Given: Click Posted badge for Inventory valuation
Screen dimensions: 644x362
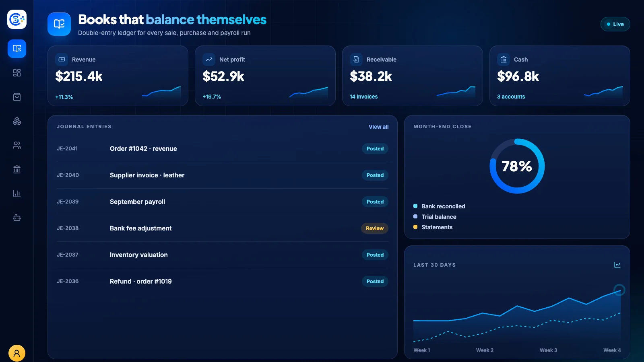Looking at the screenshot, I should click(x=375, y=255).
